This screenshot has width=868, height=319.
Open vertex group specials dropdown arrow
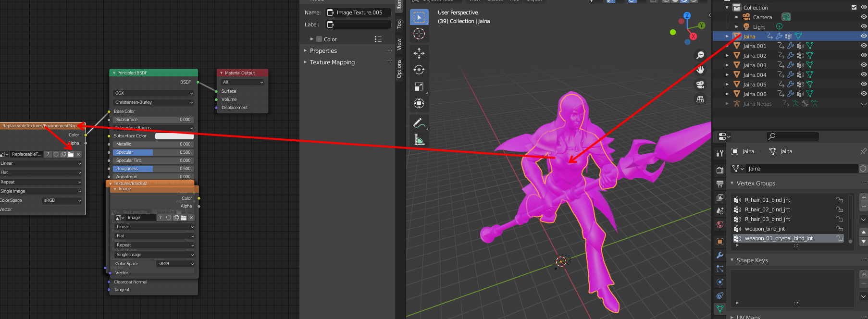pos(864,219)
